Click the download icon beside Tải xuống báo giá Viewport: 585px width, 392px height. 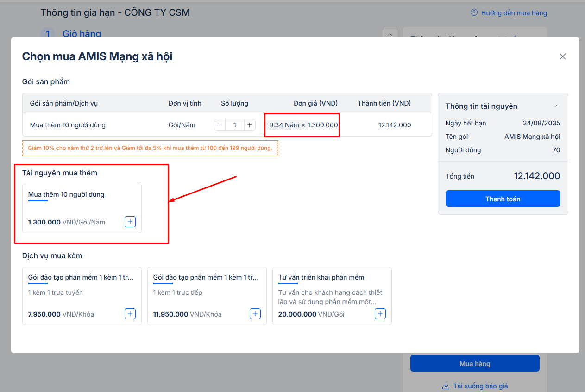tap(446, 386)
